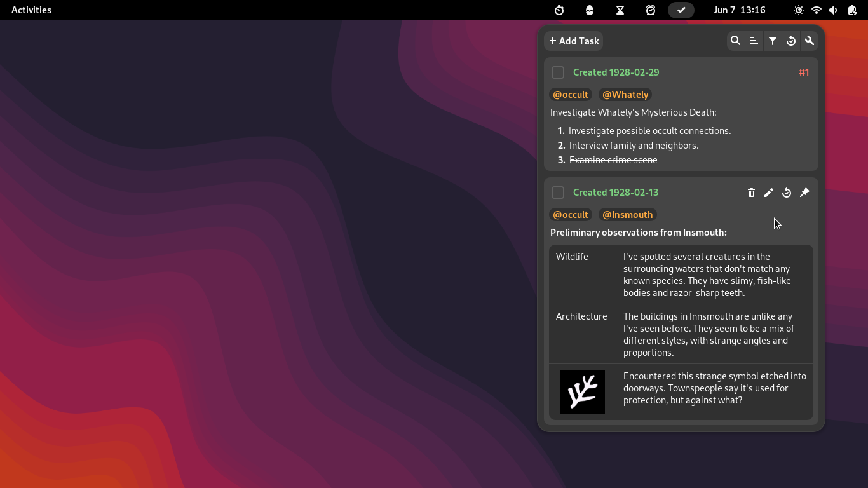868x488 pixels.
Task: Open the hourglass timer icon in top bar
Action: point(620,10)
